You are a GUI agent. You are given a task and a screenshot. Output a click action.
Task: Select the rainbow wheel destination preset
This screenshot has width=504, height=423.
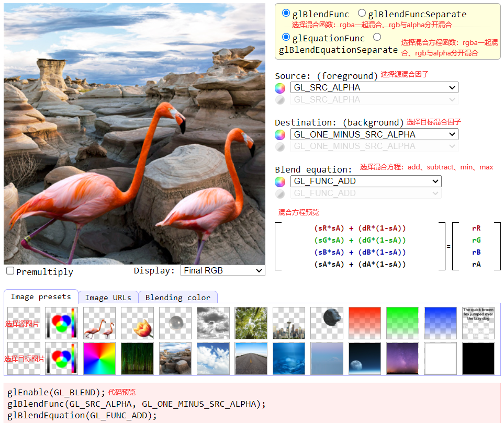pos(99,359)
